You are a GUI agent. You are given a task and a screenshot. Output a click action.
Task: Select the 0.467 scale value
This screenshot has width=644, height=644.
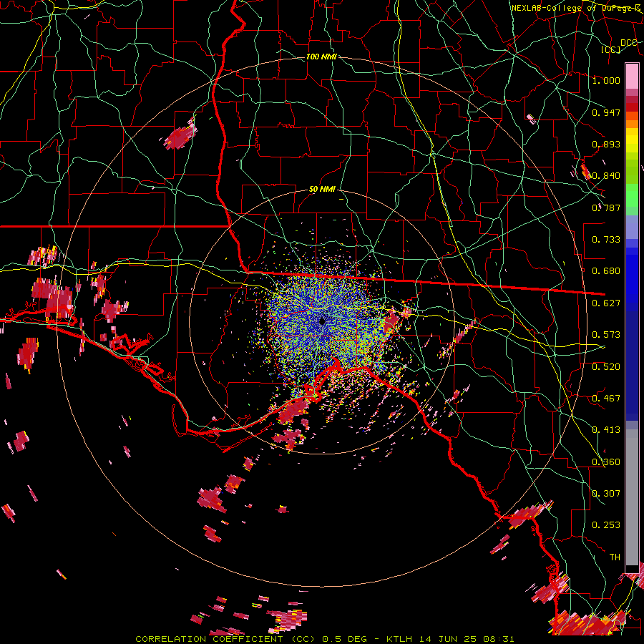point(606,399)
